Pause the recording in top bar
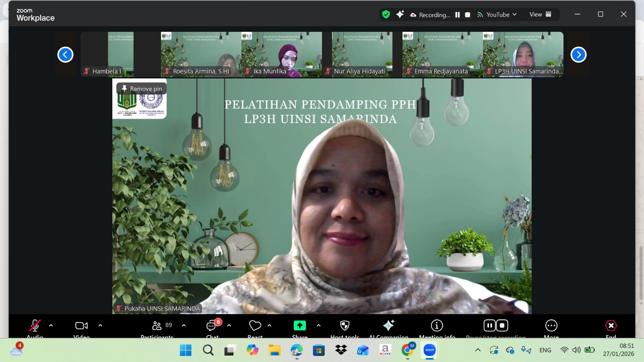The width and height of the screenshot is (644, 362). 457,14
